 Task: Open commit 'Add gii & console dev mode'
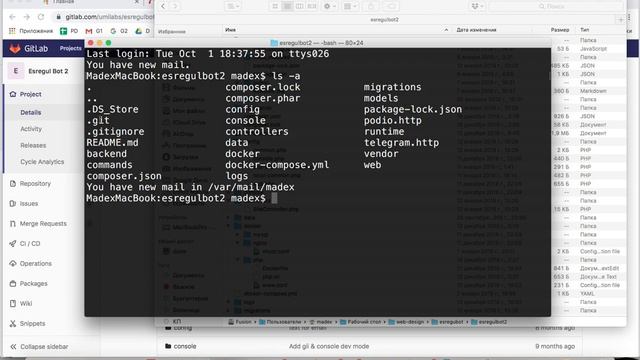(x=329, y=346)
